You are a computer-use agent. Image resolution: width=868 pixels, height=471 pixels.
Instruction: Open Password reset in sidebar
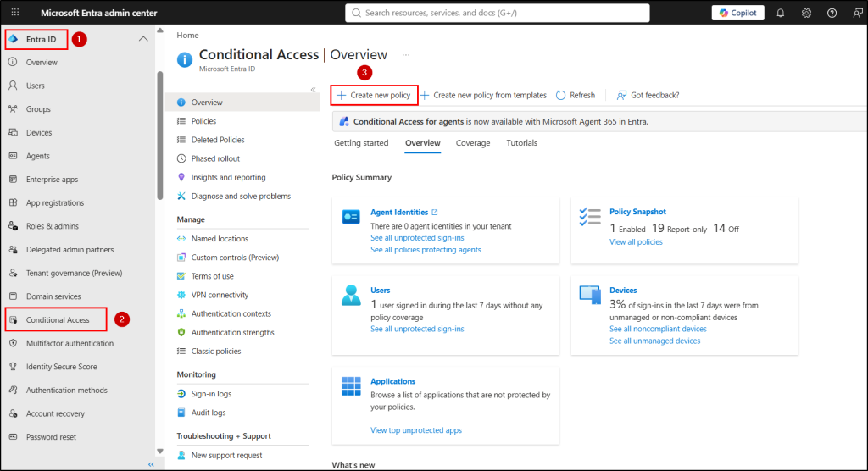click(51, 437)
